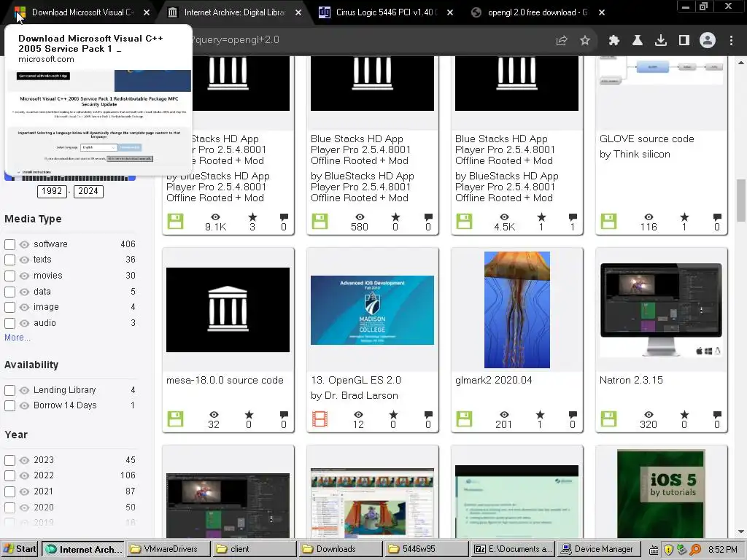The width and height of the screenshot is (747, 560).
Task: Open Downloads folder from the taskbar
Action: (x=341, y=549)
